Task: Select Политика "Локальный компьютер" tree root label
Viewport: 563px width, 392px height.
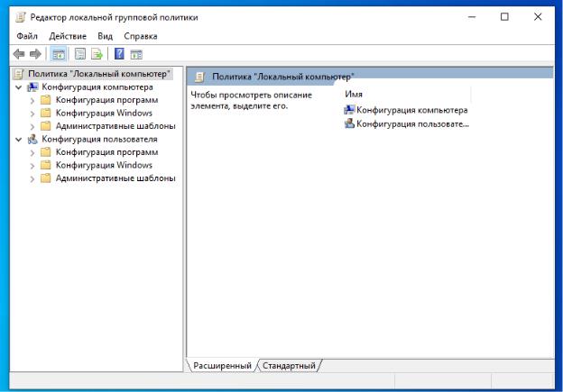Action: point(98,74)
